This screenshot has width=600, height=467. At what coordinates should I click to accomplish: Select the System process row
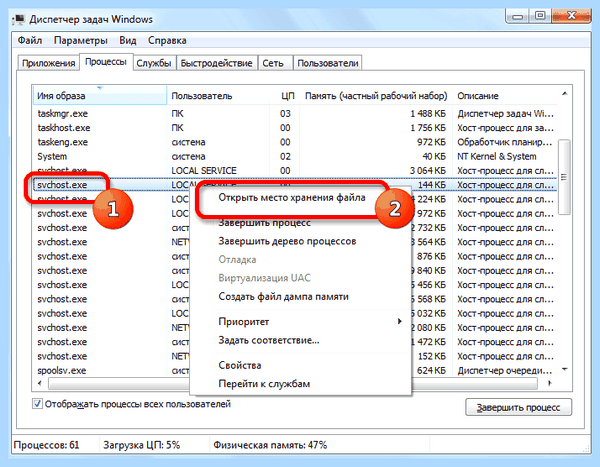tap(295, 157)
